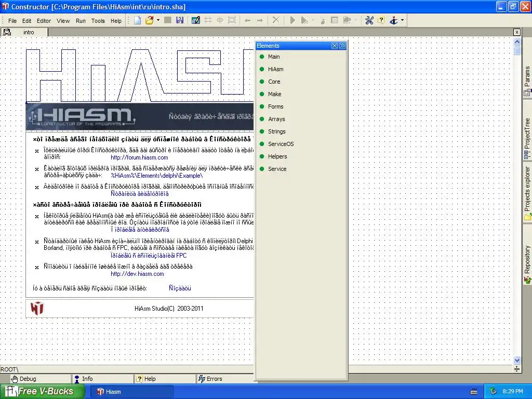Open the File menu
This screenshot has height=399, width=532.
point(12,21)
